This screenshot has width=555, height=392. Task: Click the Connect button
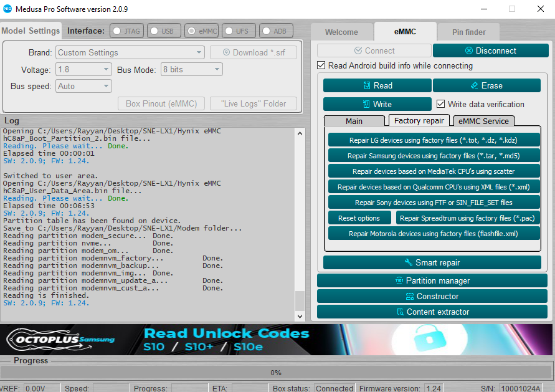pos(374,50)
